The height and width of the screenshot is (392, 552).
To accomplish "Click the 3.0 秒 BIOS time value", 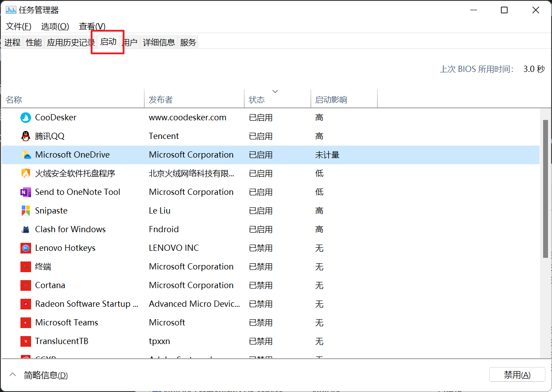I will [x=534, y=69].
